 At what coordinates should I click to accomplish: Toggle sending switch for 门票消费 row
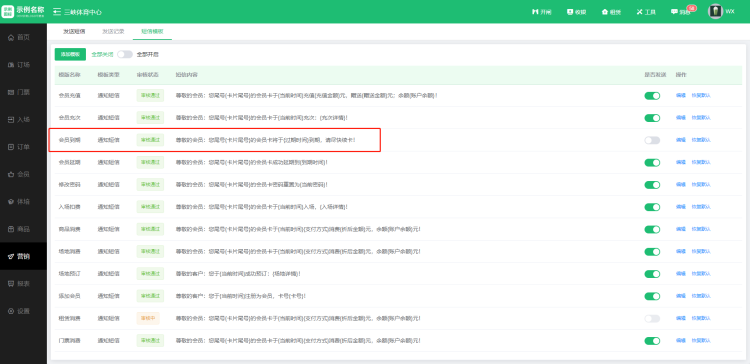[x=652, y=341]
